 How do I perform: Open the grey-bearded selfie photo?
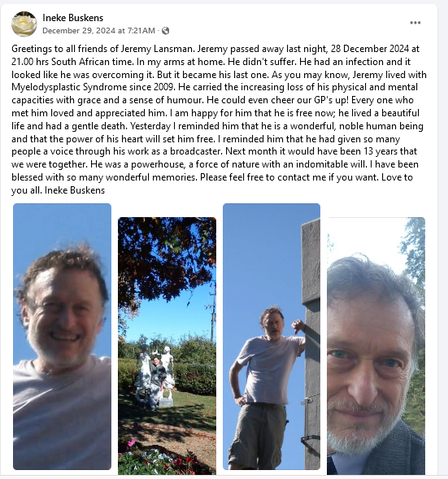click(x=376, y=346)
